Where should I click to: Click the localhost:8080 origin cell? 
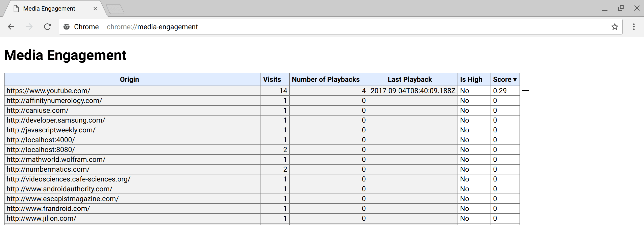(41, 150)
